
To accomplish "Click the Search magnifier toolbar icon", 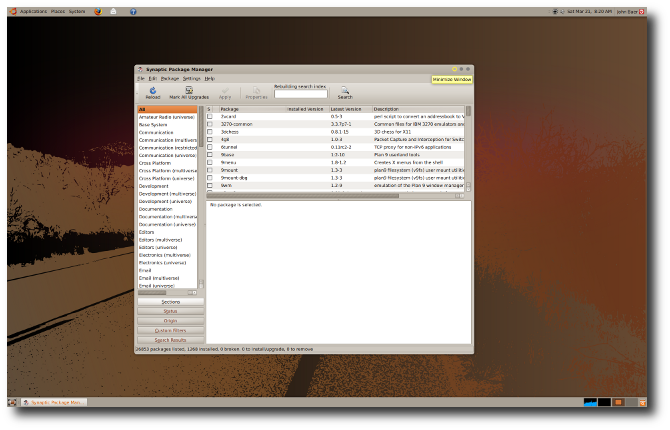I will [x=345, y=90].
